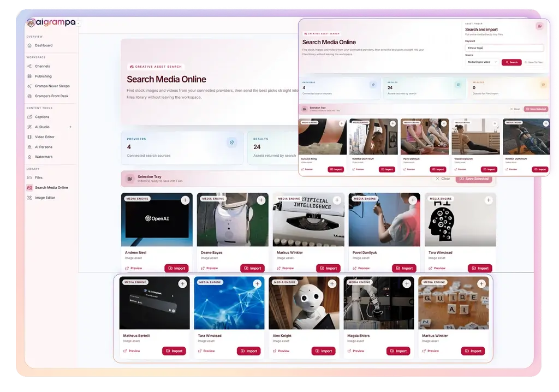Click plus icon on the head silhouette card
Screen dimensions: 559x392
489,200
